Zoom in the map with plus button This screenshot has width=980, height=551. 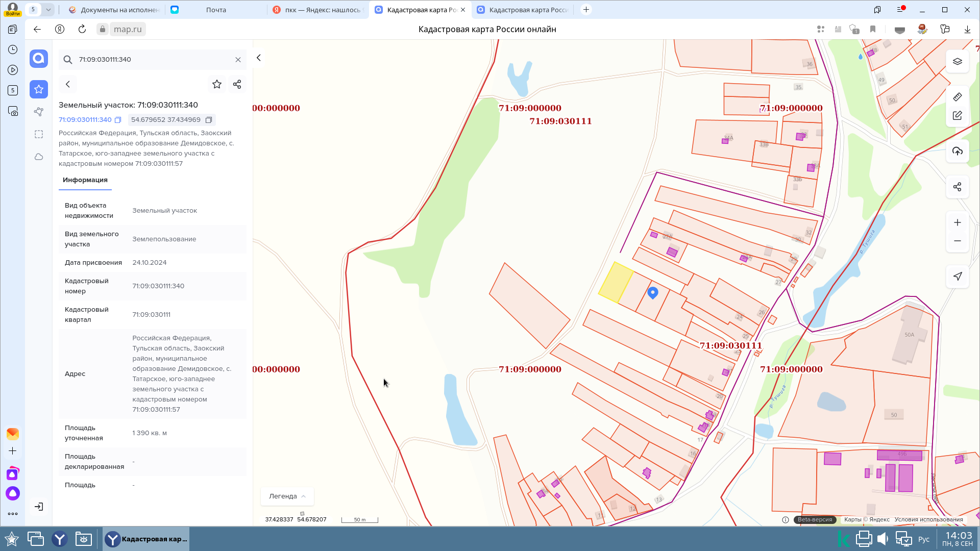[957, 223]
